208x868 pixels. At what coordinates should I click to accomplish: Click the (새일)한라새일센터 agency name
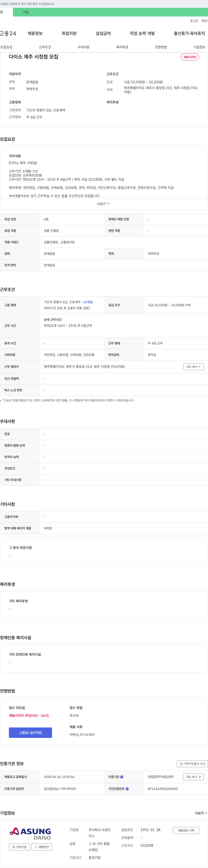click(x=161, y=777)
